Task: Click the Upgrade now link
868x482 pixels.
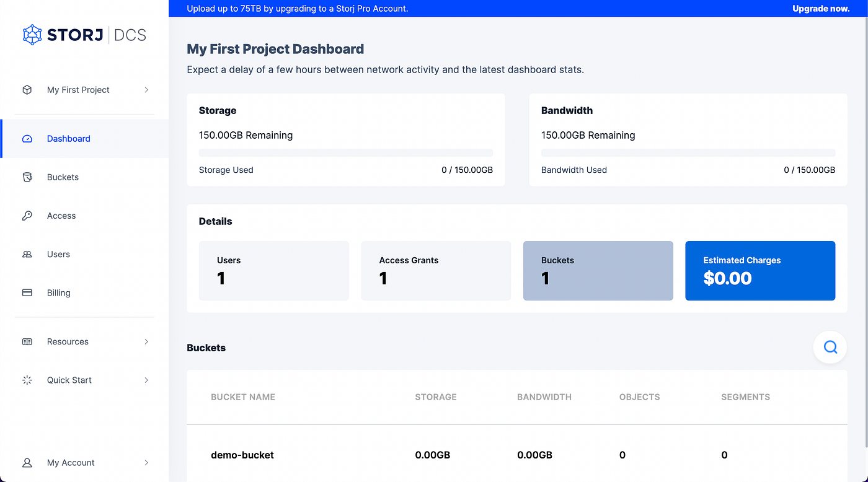Action: coord(820,9)
